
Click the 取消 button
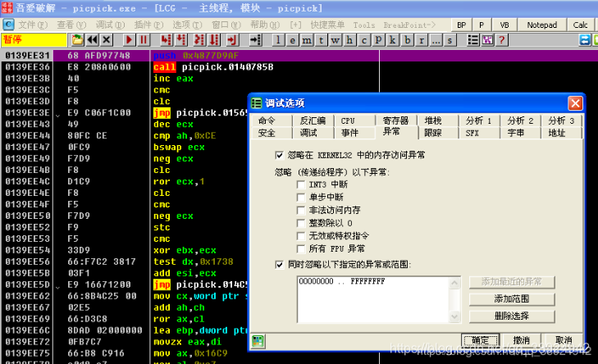pyautogui.click(x=564, y=340)
